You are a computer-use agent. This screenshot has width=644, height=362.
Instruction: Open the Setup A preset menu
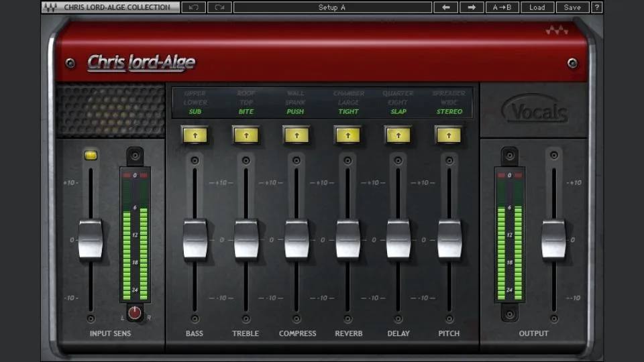click(x=332, y=7)
